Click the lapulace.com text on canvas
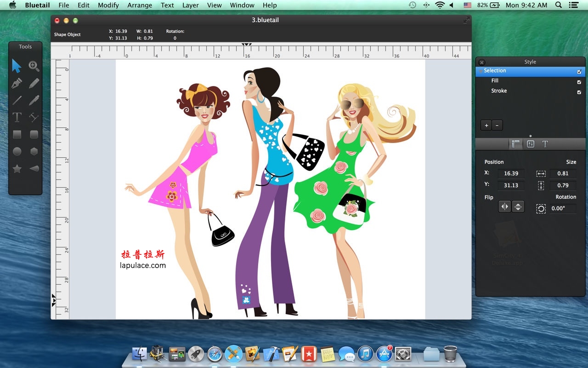The image size is (588, 368). point(143,265)
